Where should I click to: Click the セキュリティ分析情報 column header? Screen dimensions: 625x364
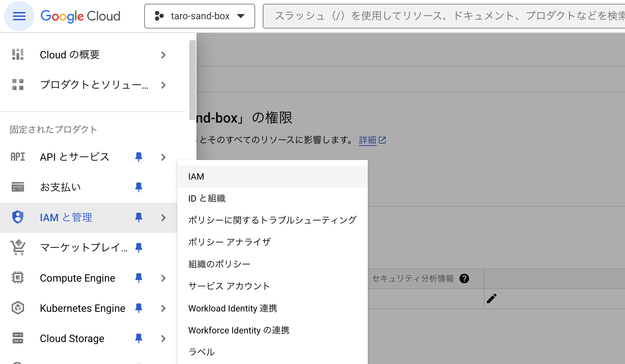413,278
